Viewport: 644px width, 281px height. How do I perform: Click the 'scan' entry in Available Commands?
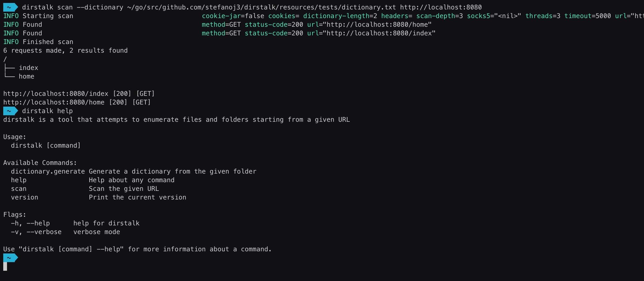[19, 189]
